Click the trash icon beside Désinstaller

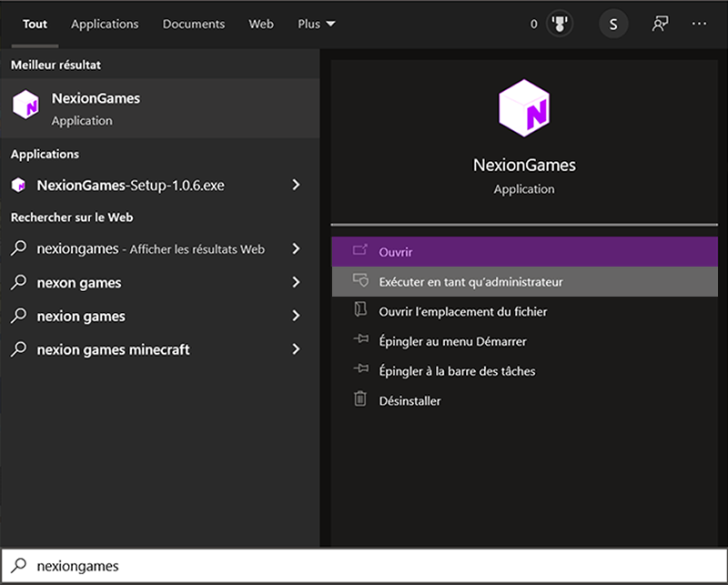[x=360, y=398]
